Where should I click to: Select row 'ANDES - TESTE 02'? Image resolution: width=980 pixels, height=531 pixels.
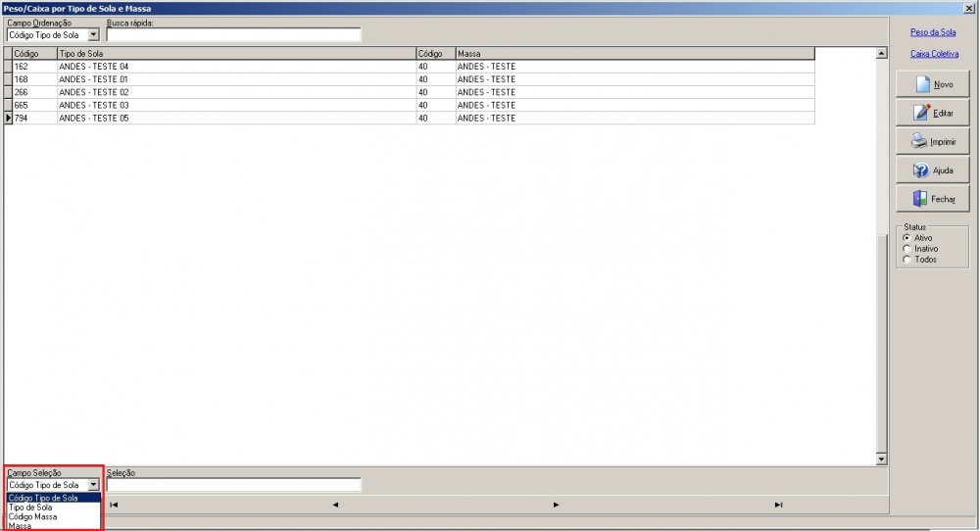click(410, 92)
